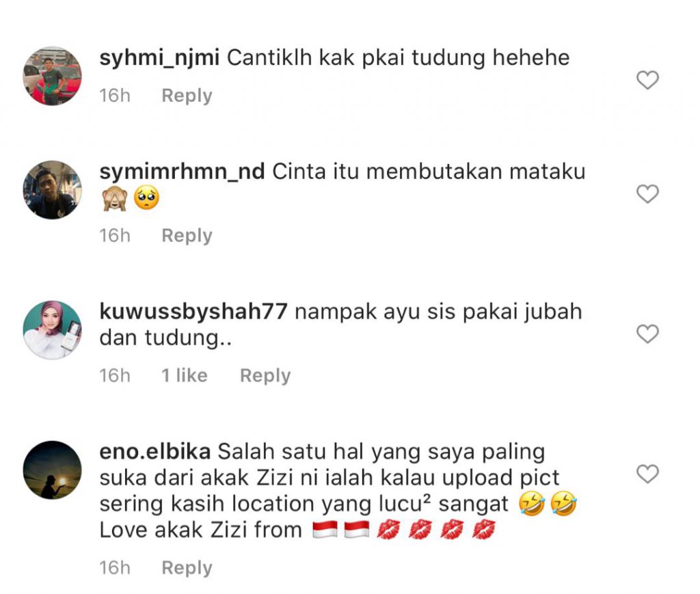Visit kuwussbyshah77's profile via username
The width and height of the screenshot is (700, 594).
coord(193,312)
